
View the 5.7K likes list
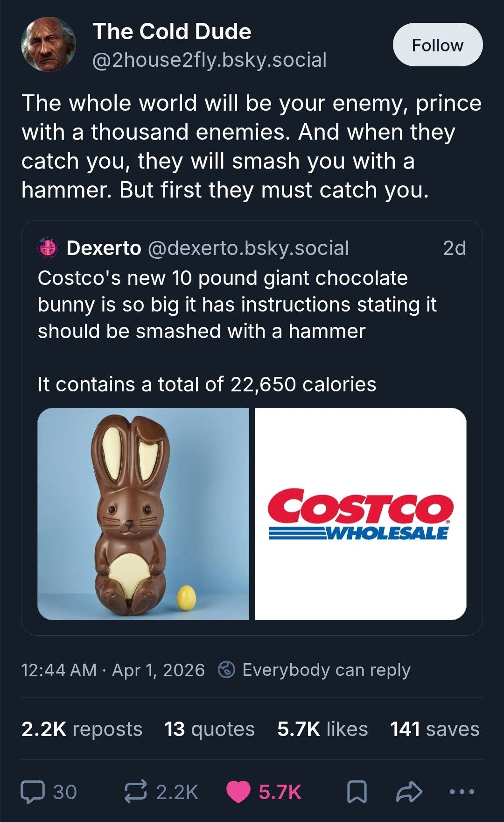[x=322, y=729]
